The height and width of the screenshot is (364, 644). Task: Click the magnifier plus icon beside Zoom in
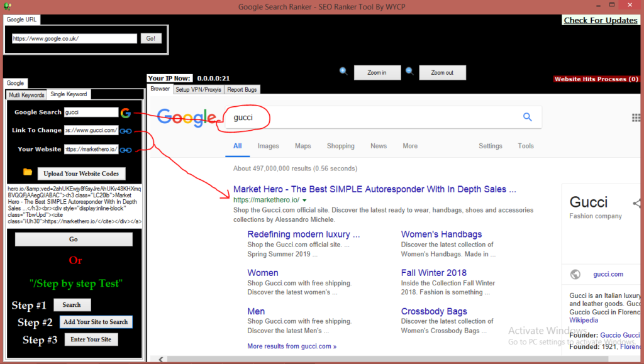(x=343, y=72)
